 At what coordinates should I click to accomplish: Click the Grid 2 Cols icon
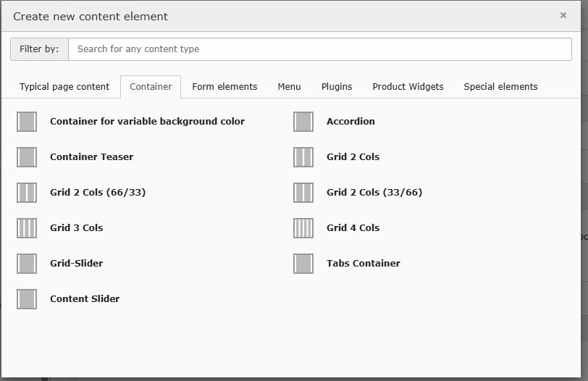(x=303, y=157)
